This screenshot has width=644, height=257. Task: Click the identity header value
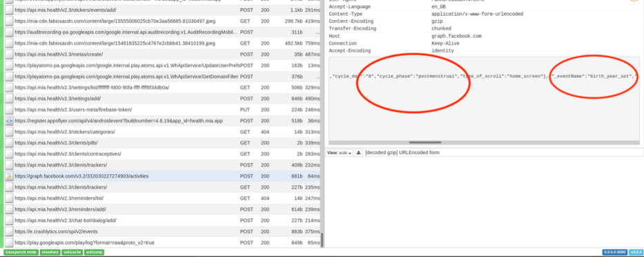[442, 51]
